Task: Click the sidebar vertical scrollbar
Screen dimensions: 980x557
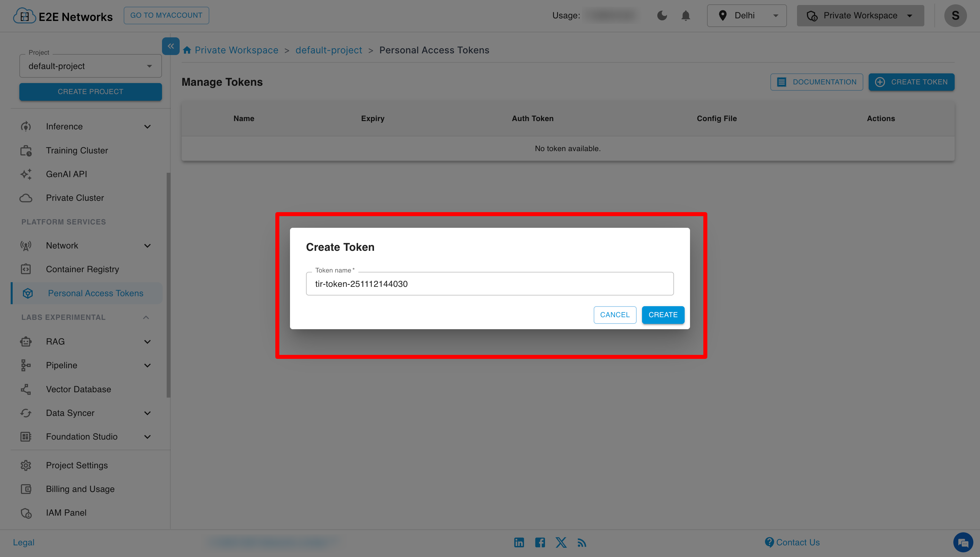Action: (x=169, y=285)
